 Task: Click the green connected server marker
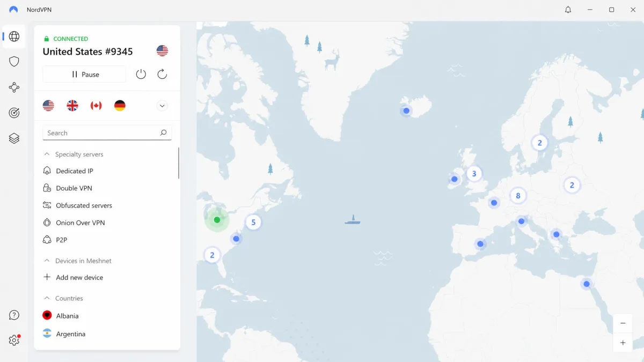[217, 220]
